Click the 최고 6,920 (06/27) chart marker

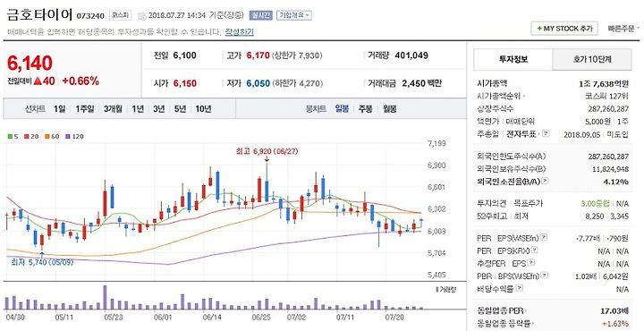(267, 151)
